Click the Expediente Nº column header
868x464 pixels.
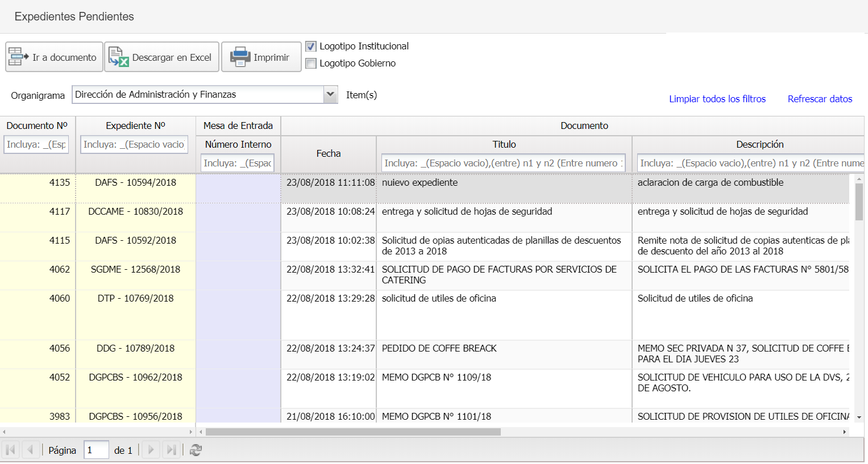click(135, 126)
